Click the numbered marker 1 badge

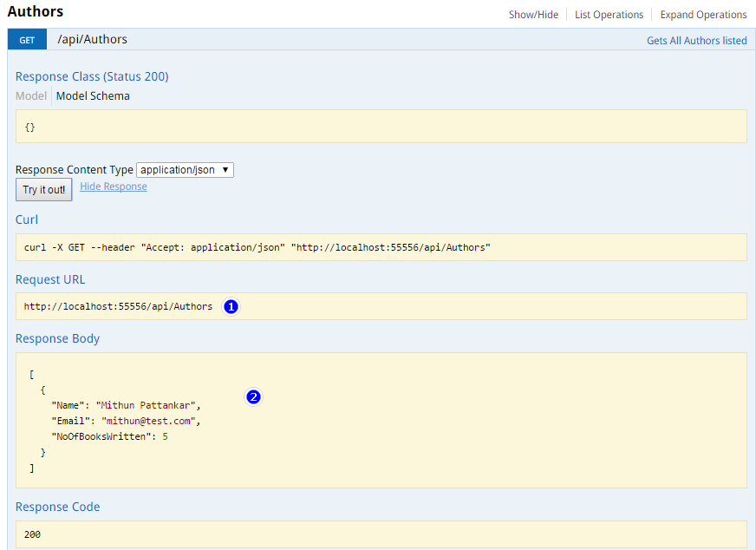pyautogui.click(x=231, y=306)
